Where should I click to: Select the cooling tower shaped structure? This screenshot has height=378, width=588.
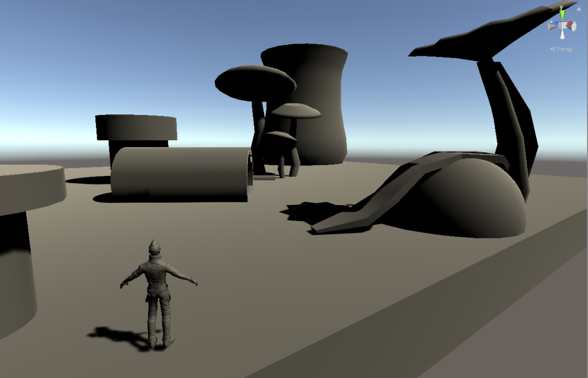(x=322, y=103)
